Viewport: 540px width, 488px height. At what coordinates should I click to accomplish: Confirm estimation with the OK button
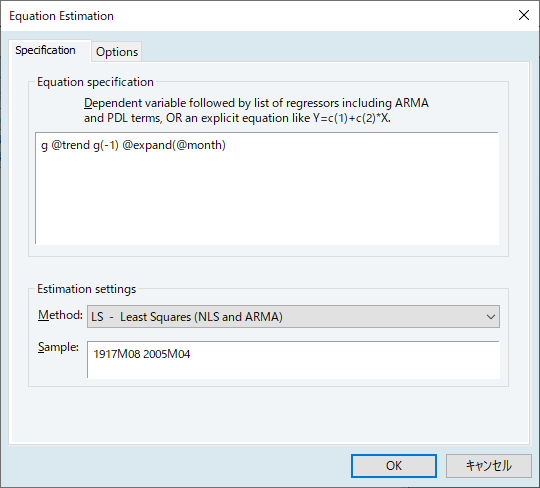pyautogui.click(x=394, y=466)
